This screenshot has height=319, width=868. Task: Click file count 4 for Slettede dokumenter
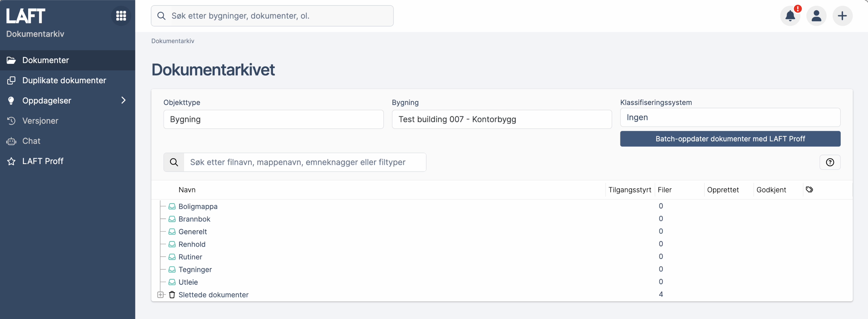point(661,294)
